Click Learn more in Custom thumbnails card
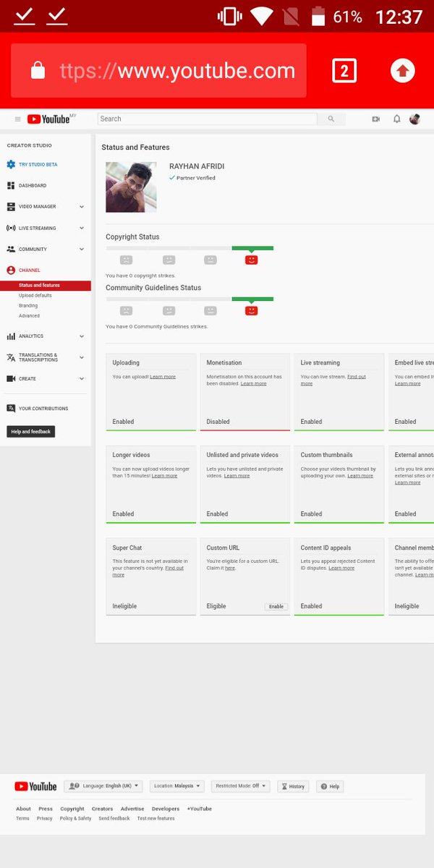This screenshot has width=434, height=868. 360,476
